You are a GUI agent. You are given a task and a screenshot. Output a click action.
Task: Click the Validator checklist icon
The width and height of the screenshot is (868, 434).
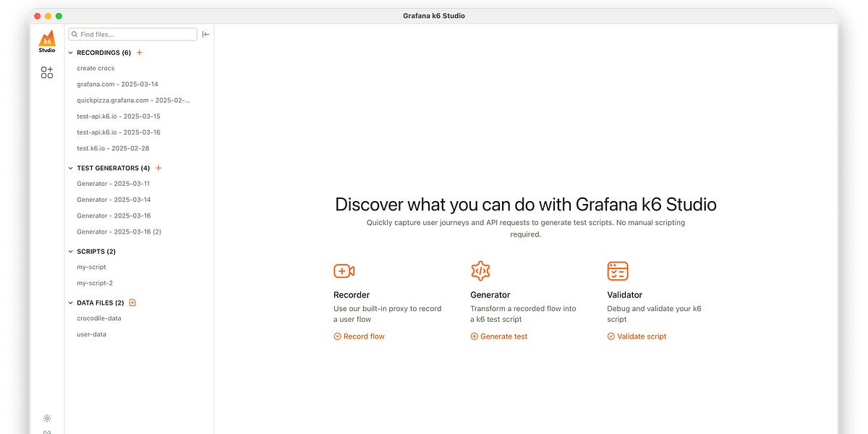[618, 271]
